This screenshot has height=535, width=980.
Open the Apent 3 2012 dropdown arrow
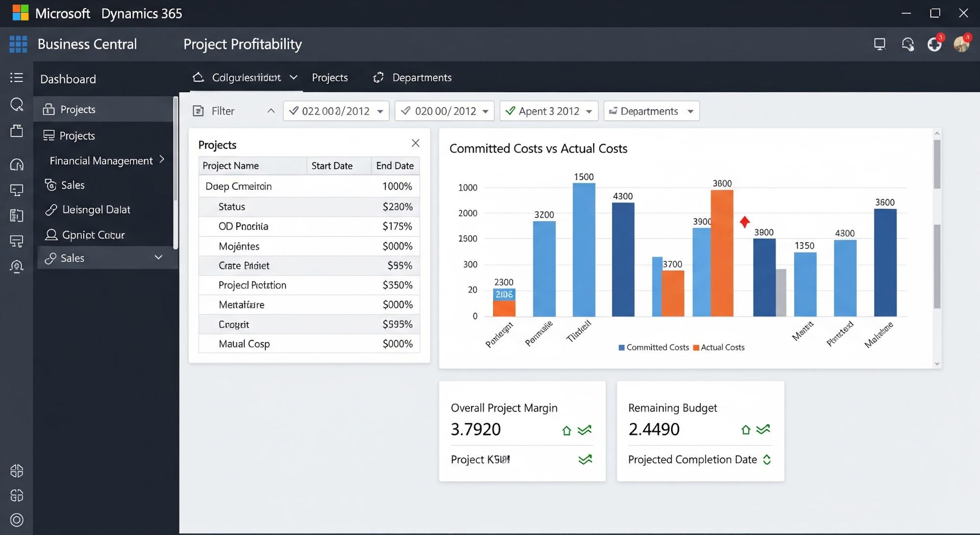(589, 112)
